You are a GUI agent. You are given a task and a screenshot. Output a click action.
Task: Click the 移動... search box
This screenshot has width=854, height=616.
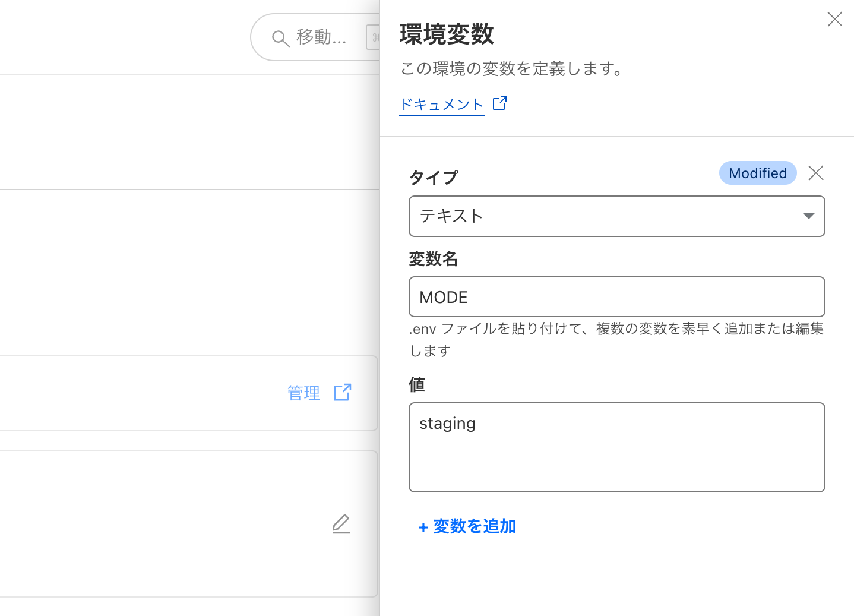[x=315, y=37]
